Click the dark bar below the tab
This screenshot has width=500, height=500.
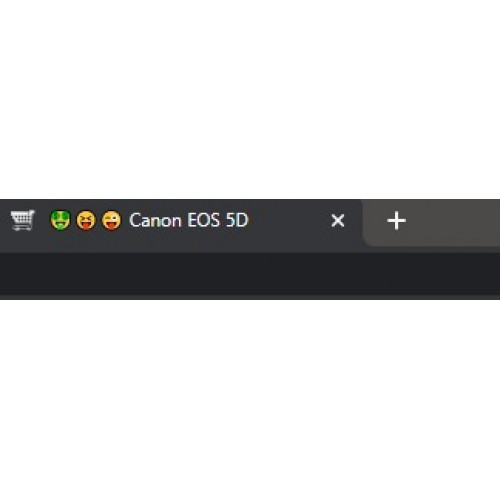[250, 274]
